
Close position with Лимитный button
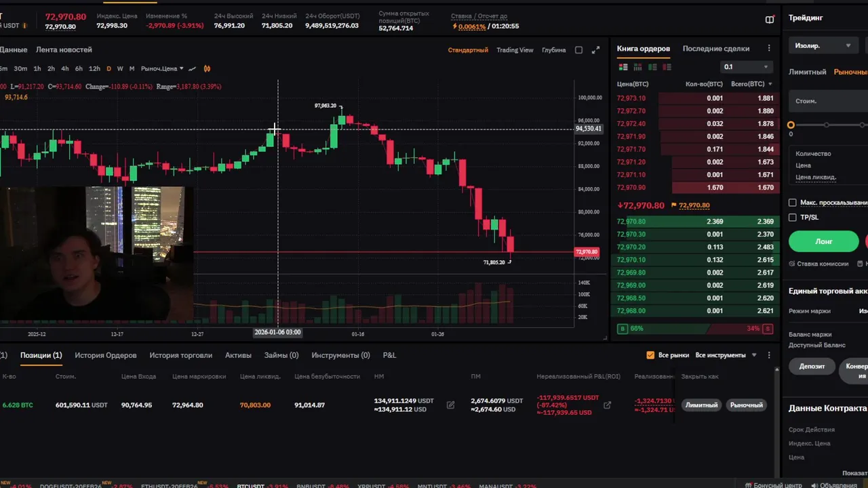pos(701,405)
